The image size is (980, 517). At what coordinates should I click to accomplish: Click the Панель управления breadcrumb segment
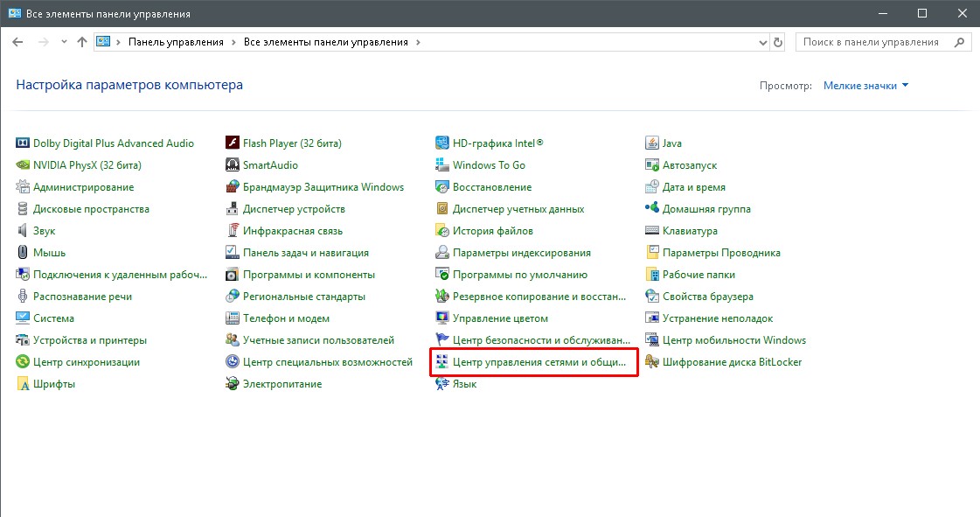pos(176,42)
